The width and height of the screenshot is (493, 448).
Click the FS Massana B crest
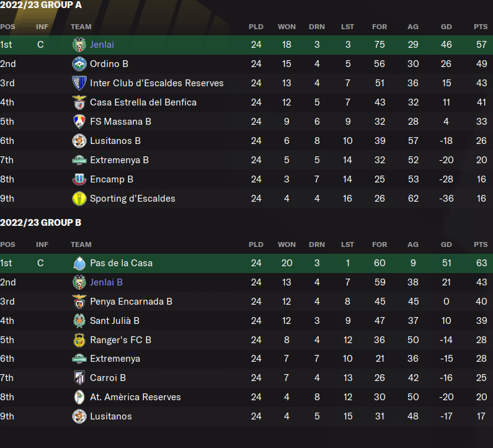pyautogui.click(x=79, y=122)
